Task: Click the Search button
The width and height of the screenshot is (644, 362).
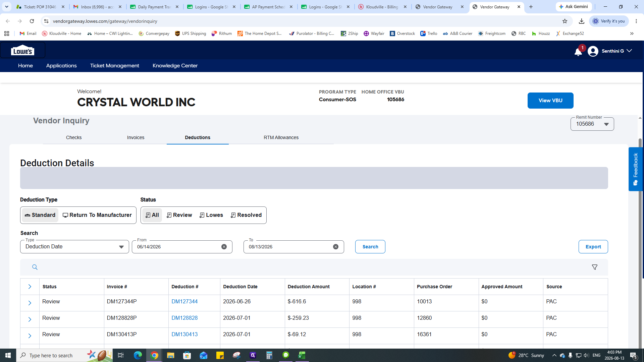Action: [x=370, y=247]
